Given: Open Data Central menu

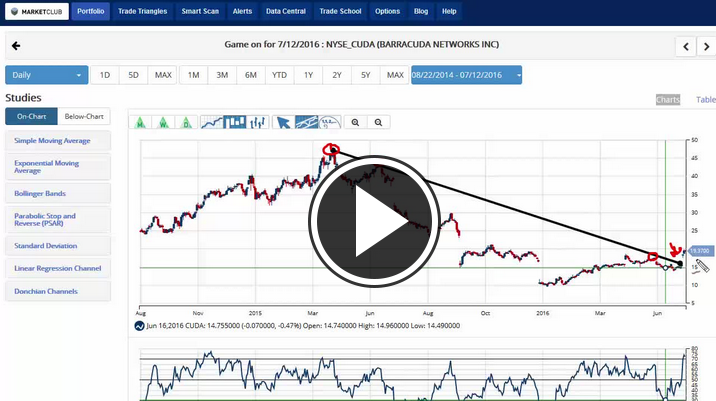Looking at the screenshot, I should pyautogui.click(x=286, y=11).
